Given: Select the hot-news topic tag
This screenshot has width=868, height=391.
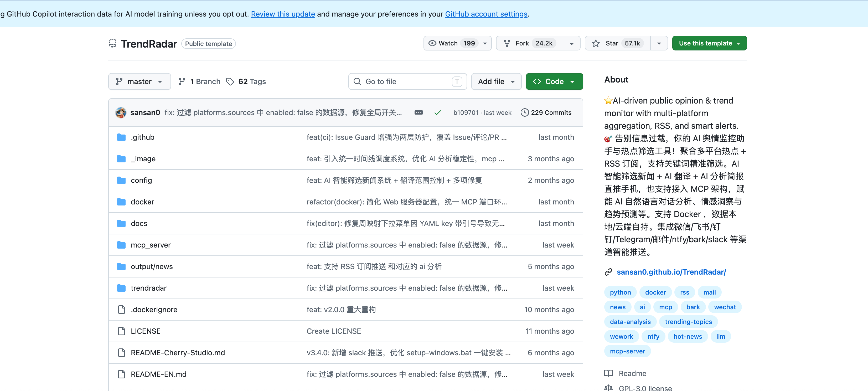Looking at the screenshot, I should point(688,336).
